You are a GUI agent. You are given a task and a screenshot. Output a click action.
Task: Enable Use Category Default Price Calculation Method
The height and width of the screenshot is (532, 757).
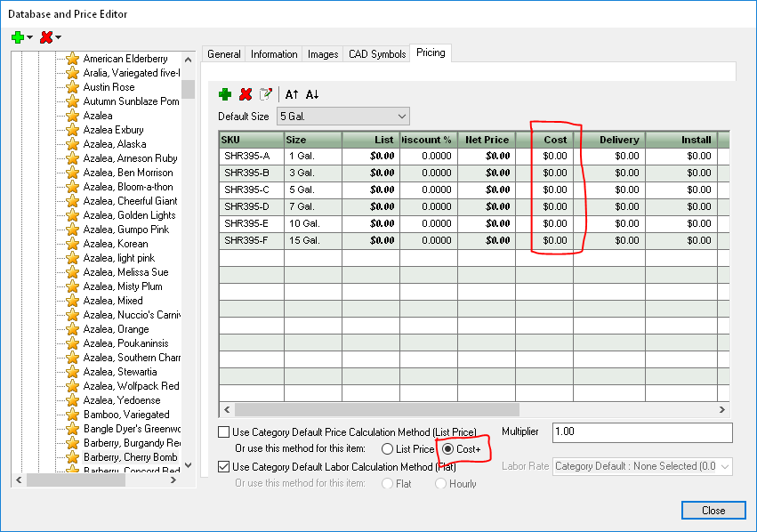click(x=224, y=431)
